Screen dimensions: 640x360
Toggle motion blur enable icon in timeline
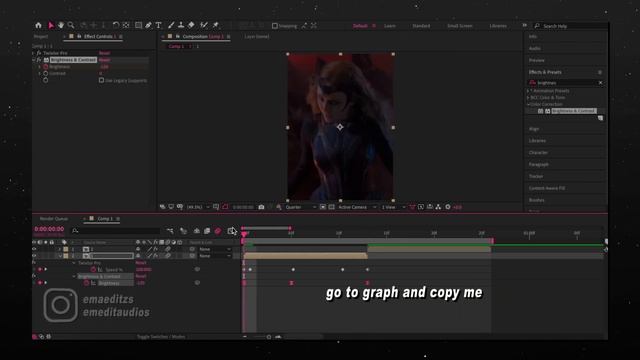(218, 231)
